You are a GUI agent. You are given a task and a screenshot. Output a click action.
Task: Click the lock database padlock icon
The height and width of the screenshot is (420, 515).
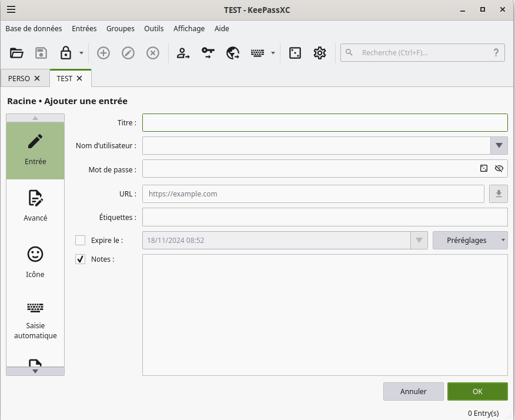point(66,53)
